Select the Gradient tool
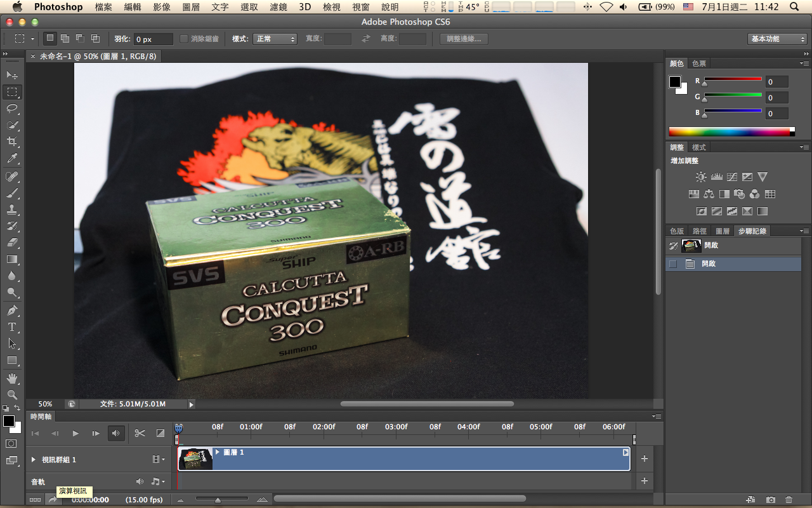This screenshot has height=508, width=812. [x=12, y=259]
